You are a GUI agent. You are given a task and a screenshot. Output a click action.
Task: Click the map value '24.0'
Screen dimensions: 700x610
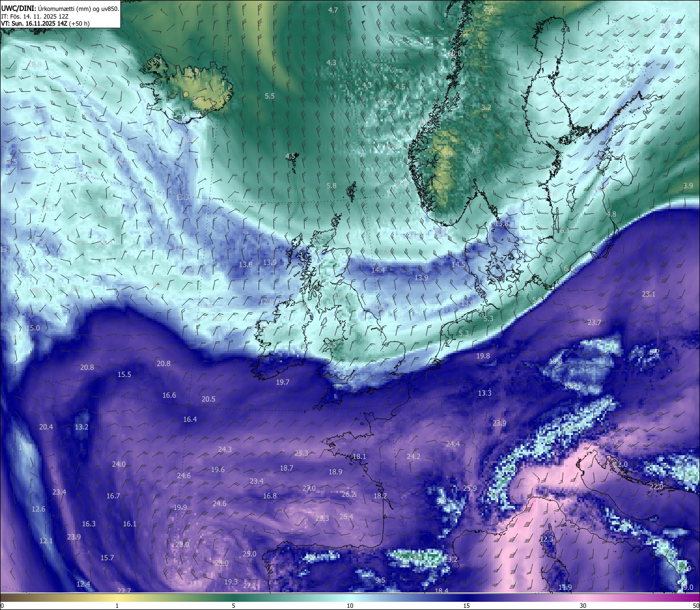tap(119, 464)
